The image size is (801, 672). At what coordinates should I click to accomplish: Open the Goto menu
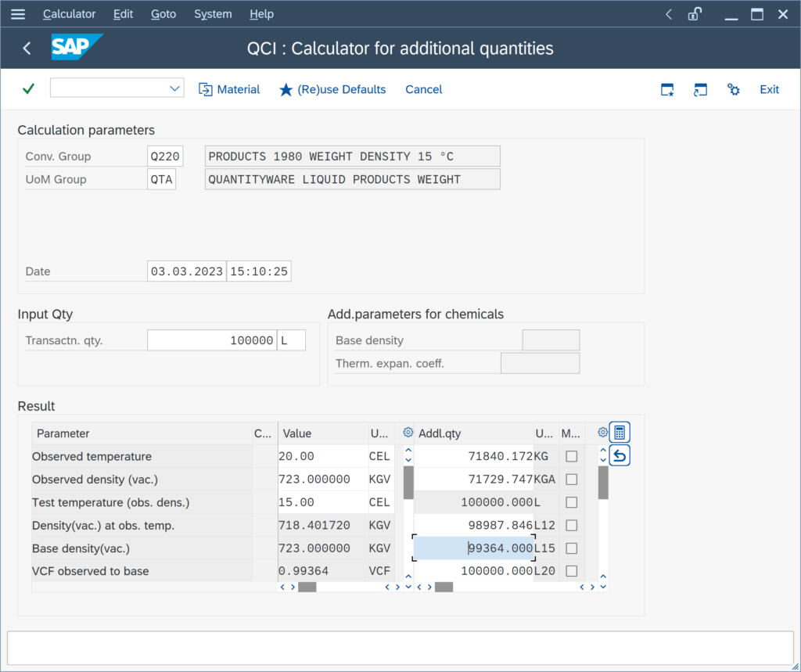click(x=163, y=14)
